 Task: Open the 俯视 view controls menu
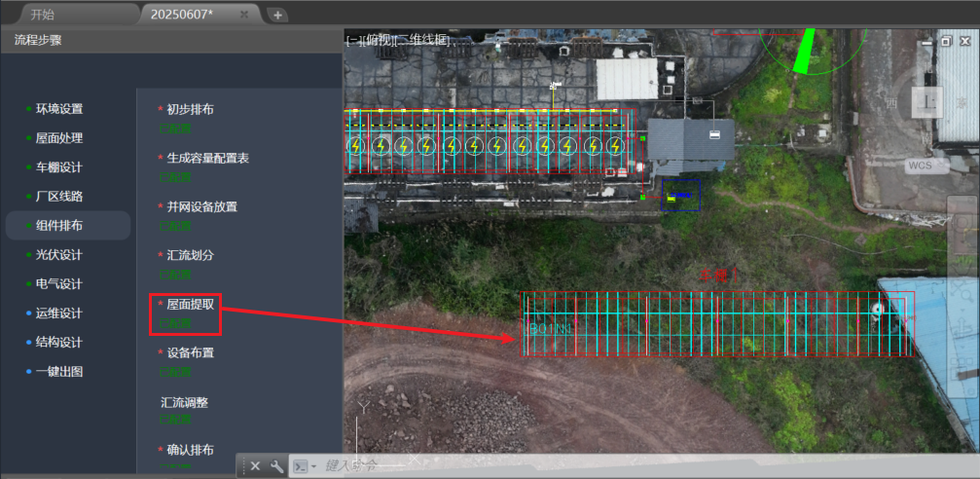[380, 40]
